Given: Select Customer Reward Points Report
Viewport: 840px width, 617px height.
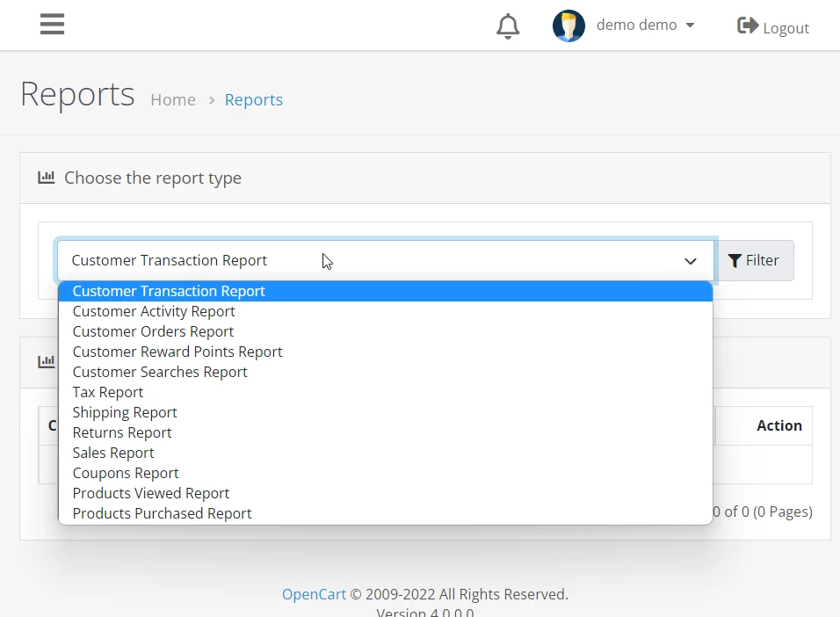Looking at the screenshot, I should (x=177, y=352).
